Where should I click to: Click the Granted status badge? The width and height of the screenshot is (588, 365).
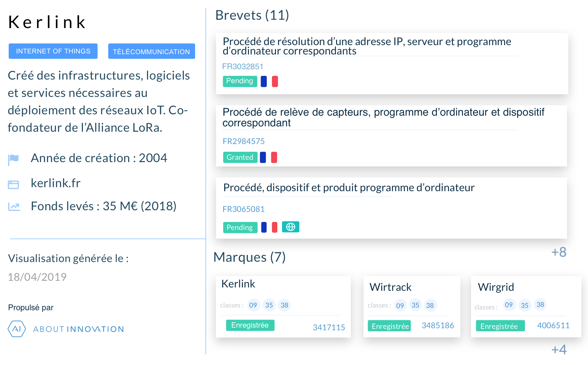tap(240, 157)
